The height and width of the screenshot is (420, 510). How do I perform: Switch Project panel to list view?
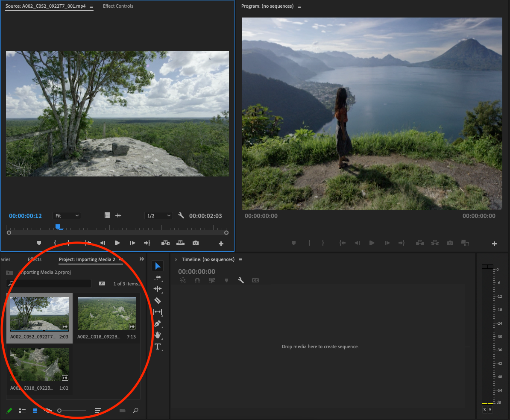pyautogui.click(x=22, y=411)
